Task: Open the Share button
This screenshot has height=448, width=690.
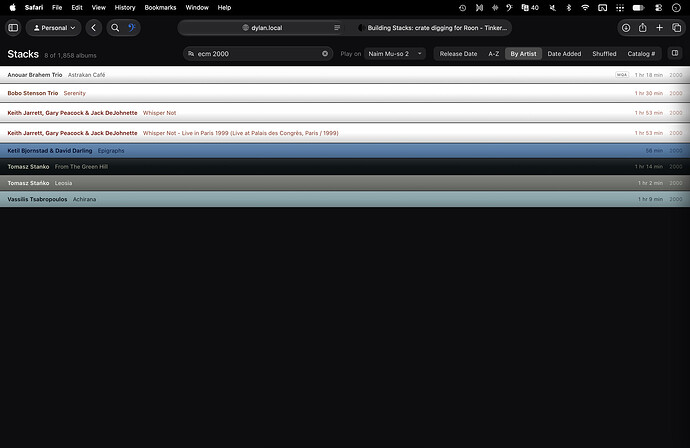Action: [x=642, y=28]
